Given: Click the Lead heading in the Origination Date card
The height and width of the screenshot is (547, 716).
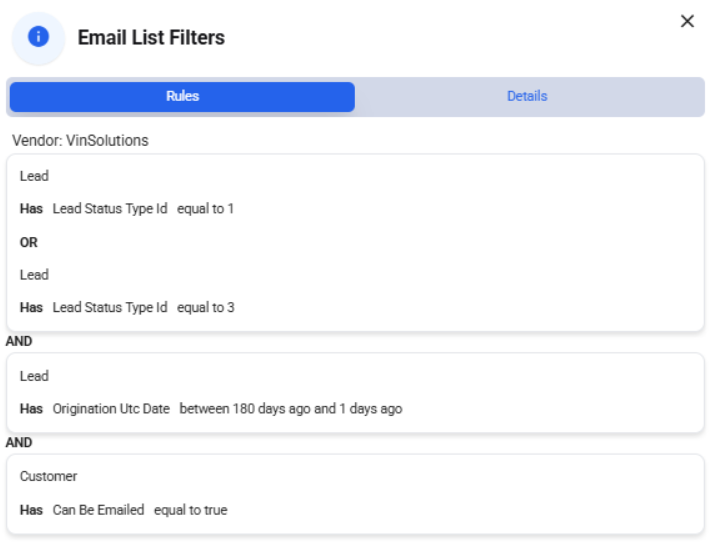Looking at the screenshot, I should point(34,376).
